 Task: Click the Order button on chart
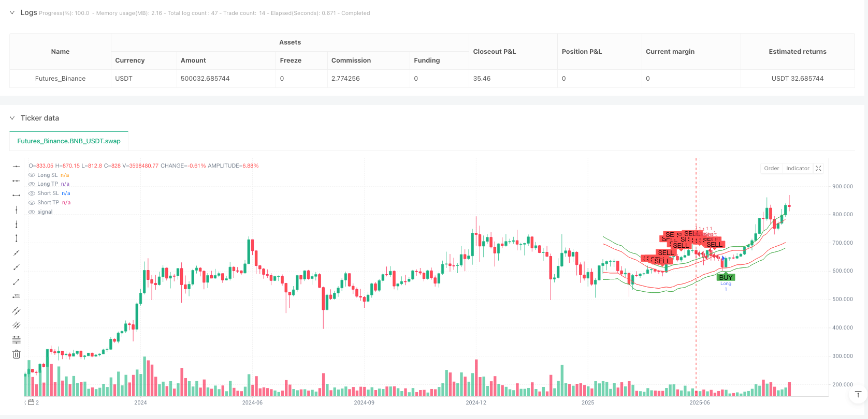[x=771, y=168]
